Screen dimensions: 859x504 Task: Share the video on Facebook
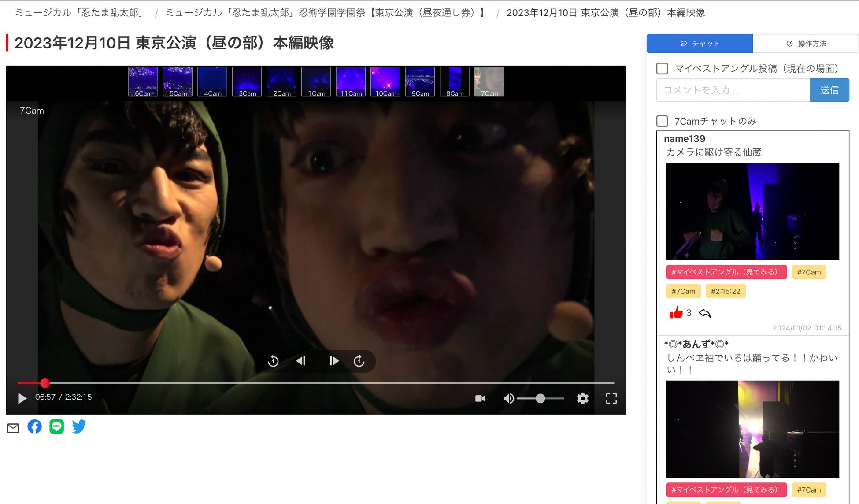(x=34, y=426)
